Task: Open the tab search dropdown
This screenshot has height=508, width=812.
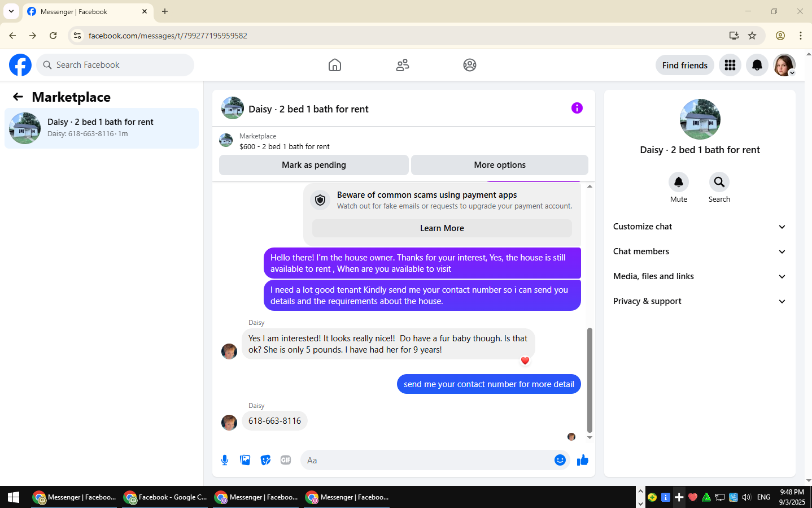Action: click(x=11, y=11)
